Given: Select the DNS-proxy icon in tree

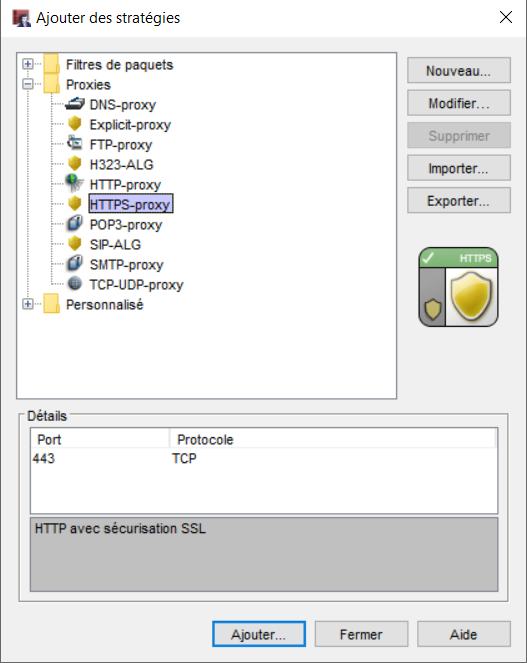Looking at the screenshot, I should [75, 104].
